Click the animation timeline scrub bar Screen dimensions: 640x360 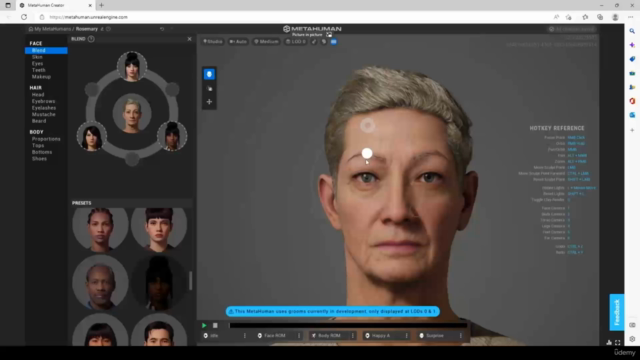348,325
